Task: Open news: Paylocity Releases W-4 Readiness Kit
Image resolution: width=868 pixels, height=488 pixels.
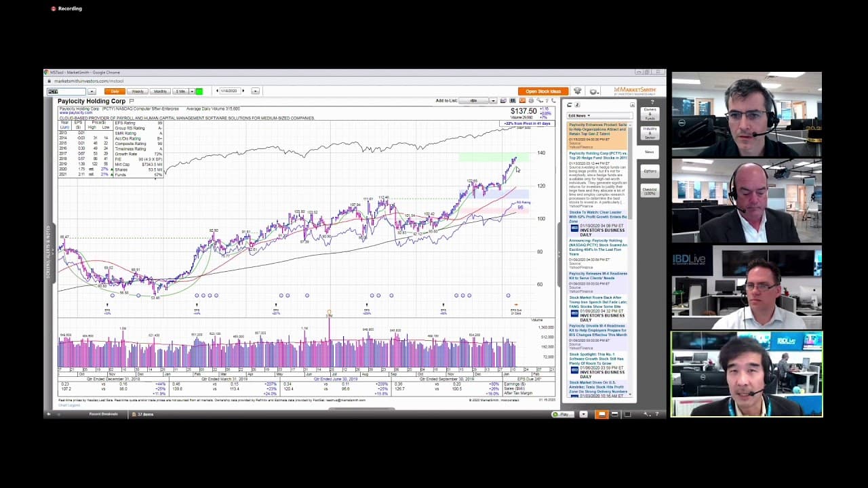Action: pos(598,275)
